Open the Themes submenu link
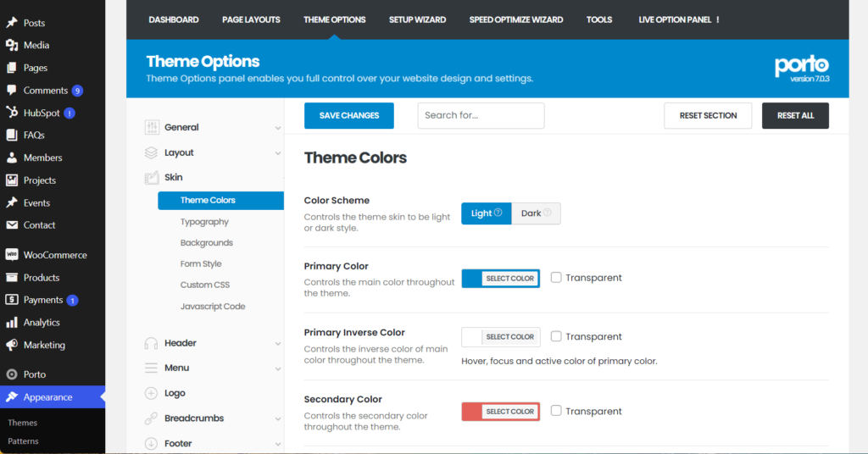Image resolution: width=868 pixels, height=454 pixels. point(23,423)
